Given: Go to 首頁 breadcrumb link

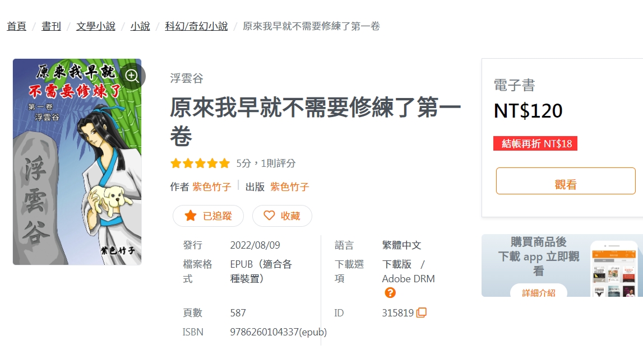Looking at the screenshot, I should 16,26.
